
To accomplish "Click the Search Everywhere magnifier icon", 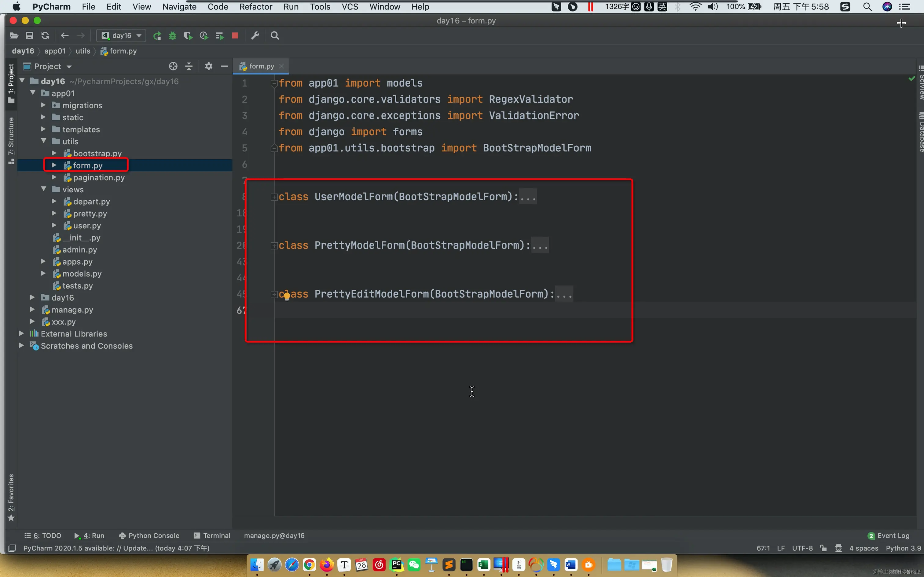I will click(274, 35).
